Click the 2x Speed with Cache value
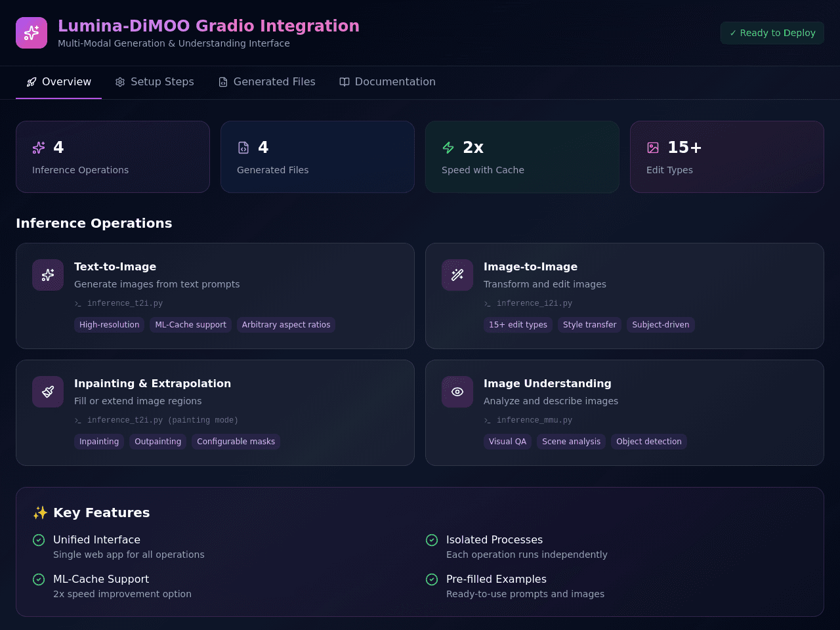Screen dimensions: 840x630 click(x=473, y=148)
